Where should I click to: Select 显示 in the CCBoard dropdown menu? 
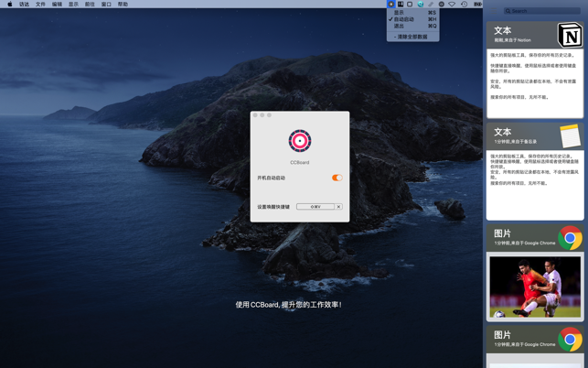coord(412,13)
